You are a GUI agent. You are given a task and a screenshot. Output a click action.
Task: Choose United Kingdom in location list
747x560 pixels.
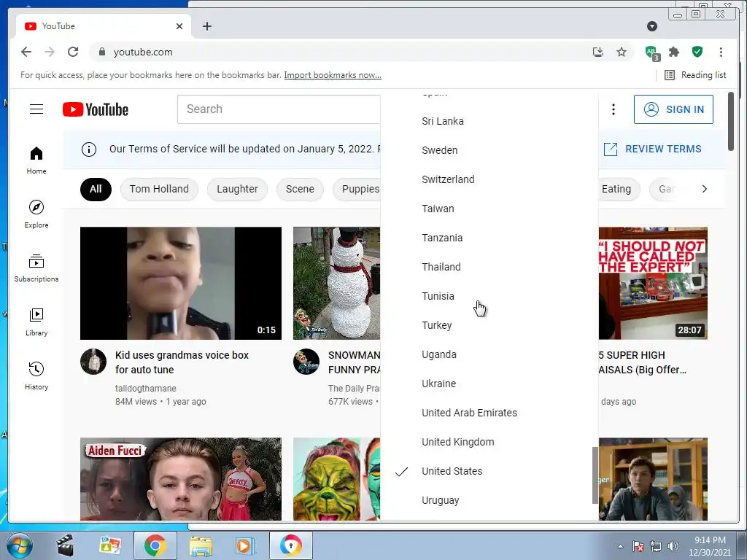point(489,442)
